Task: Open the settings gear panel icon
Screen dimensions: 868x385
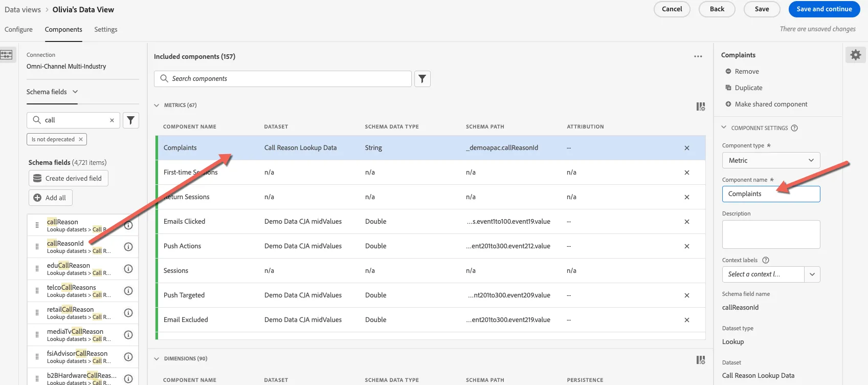Action: (856, 55)
